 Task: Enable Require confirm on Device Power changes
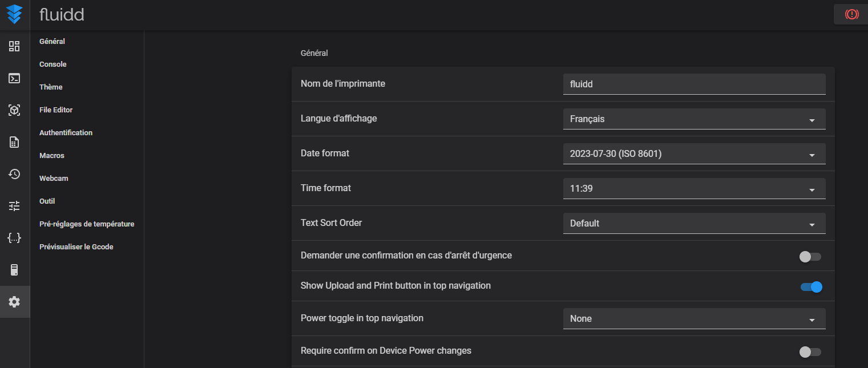pyautogui.click(x=810, y=352)
